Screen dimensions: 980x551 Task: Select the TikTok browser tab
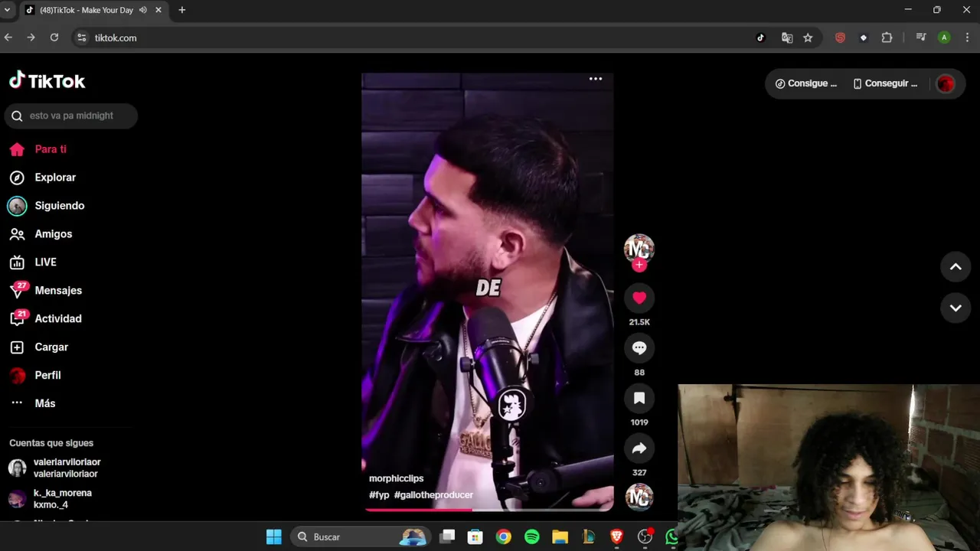93,10
